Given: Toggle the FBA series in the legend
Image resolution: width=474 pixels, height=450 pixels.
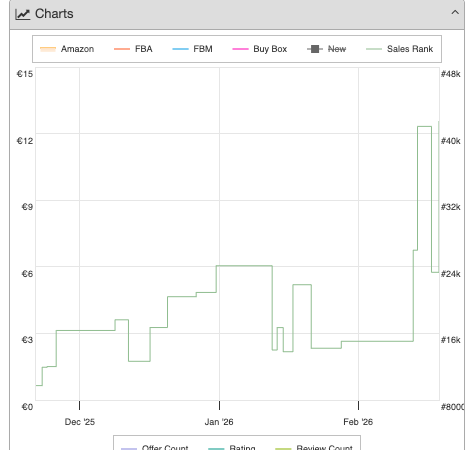Looking at the screenshot, I should pyautogui.click(x=133, y=49).
